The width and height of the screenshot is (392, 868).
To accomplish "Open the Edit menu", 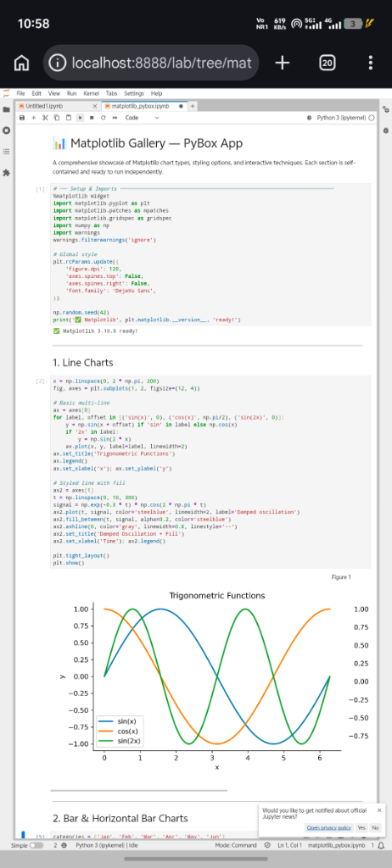I will pos(36,93).
